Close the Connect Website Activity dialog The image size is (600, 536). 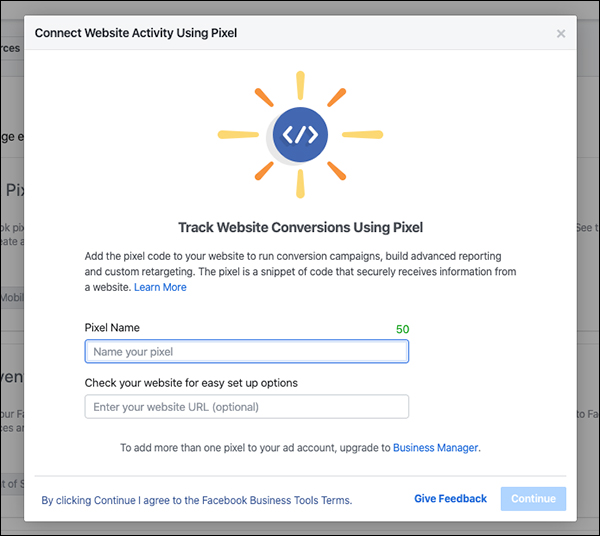[561, 34]
